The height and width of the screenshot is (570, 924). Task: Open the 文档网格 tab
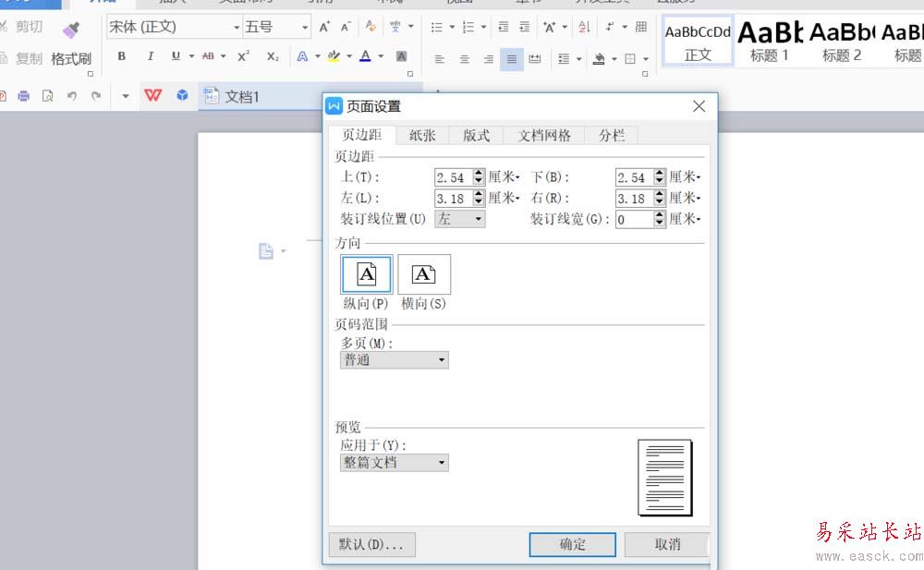[544, 135]
